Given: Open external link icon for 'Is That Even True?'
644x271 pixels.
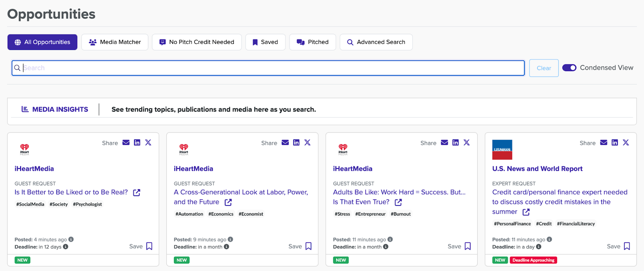Looking at the screenshot, I should 398,202.
